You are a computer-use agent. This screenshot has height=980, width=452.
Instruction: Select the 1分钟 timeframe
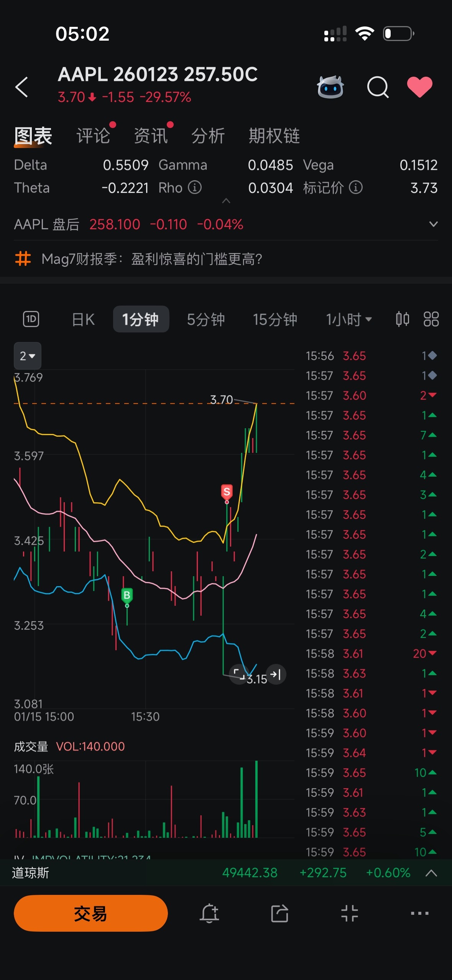tap(141, 319)
